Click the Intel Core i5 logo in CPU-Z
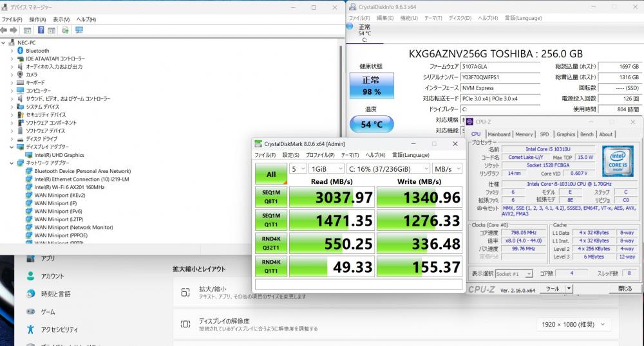 click(x=618, y=161)
